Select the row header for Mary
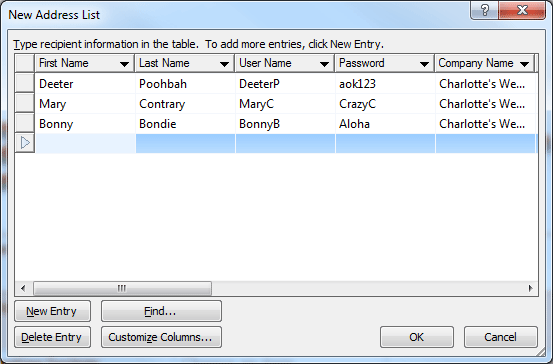Screen dimensions: 553x364 click(24, 103)
